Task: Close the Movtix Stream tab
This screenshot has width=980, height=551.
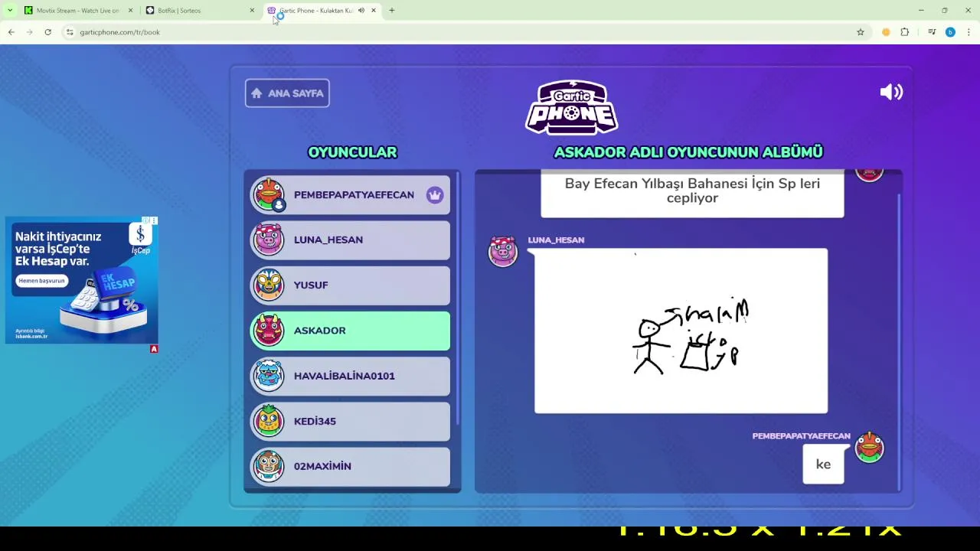Action: coord(130,11)
